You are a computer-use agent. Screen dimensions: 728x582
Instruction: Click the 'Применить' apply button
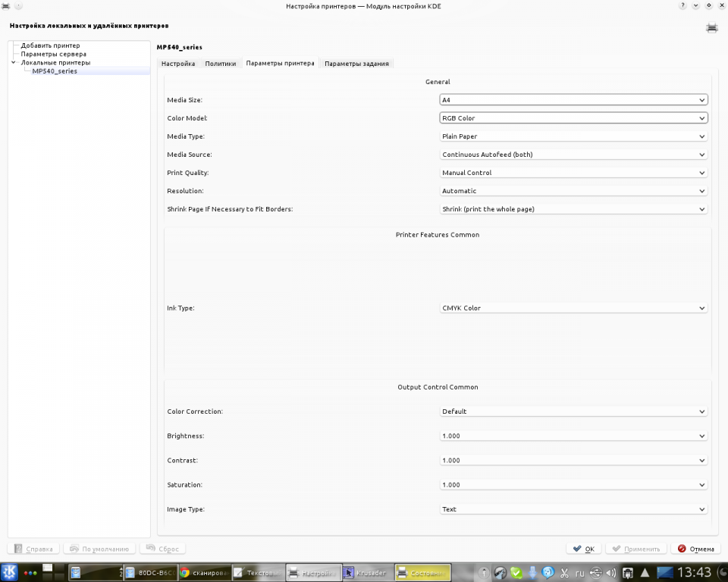pyautogui.click(x=636, y=549)
